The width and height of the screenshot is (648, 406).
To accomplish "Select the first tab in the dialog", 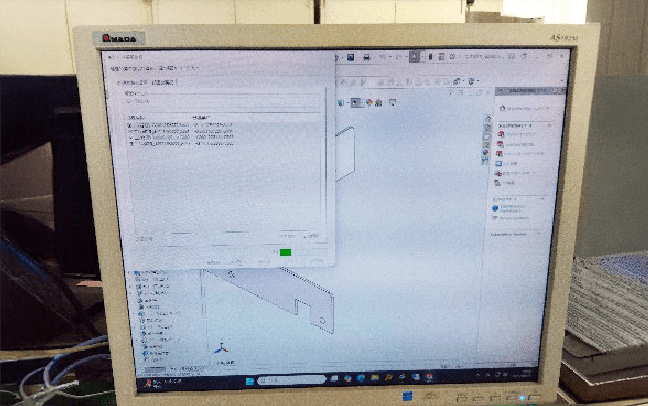I will [x=130, y=82].
